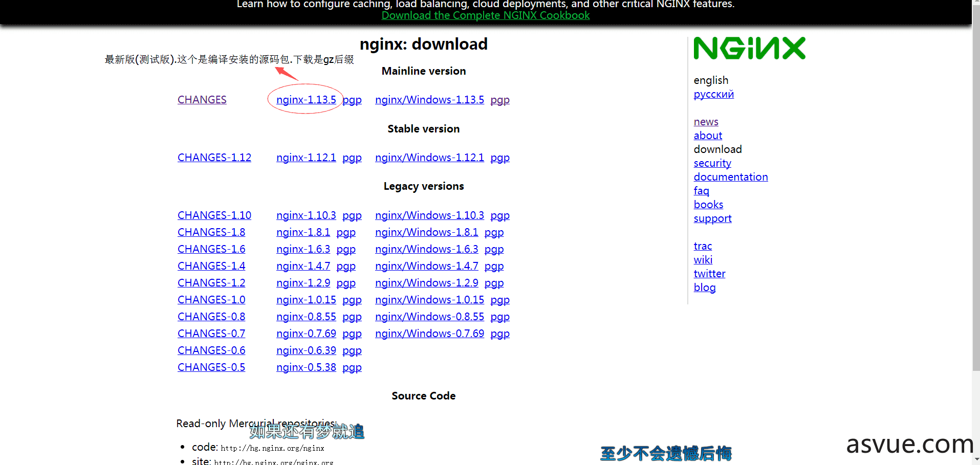This screenshot has height=465, width=980.
Task: Download nginx-1.12.1 stable source
Action: coord(306,158)
